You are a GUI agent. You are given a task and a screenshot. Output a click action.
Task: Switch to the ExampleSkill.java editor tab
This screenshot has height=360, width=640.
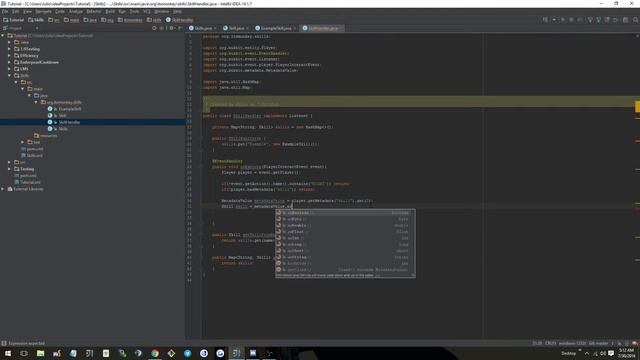coord(276,28)
